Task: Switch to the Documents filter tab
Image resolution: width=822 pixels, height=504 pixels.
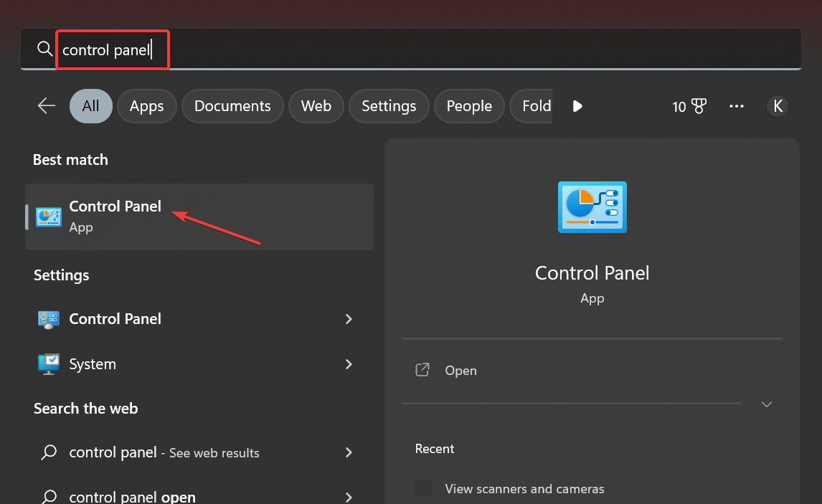Action: [x=232, y=106]
